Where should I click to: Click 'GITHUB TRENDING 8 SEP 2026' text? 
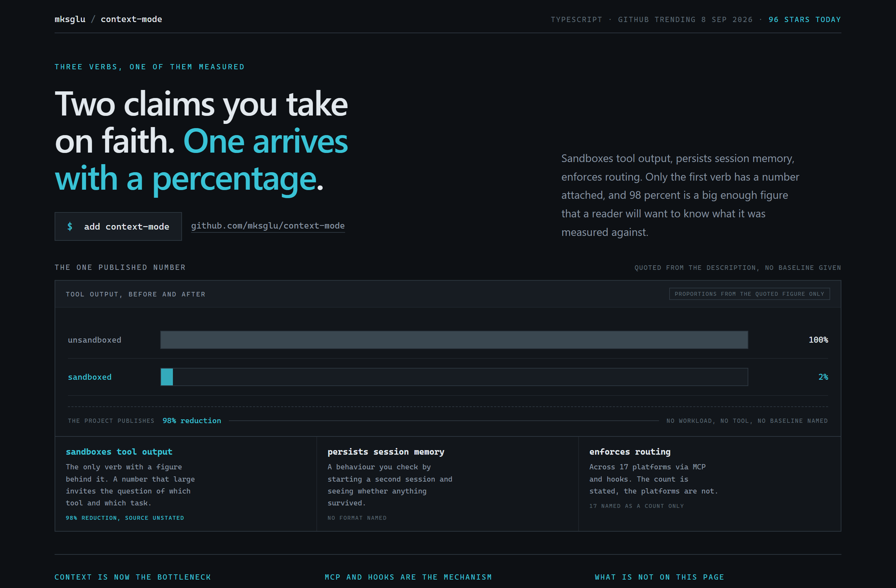click(x=685, y=20)
